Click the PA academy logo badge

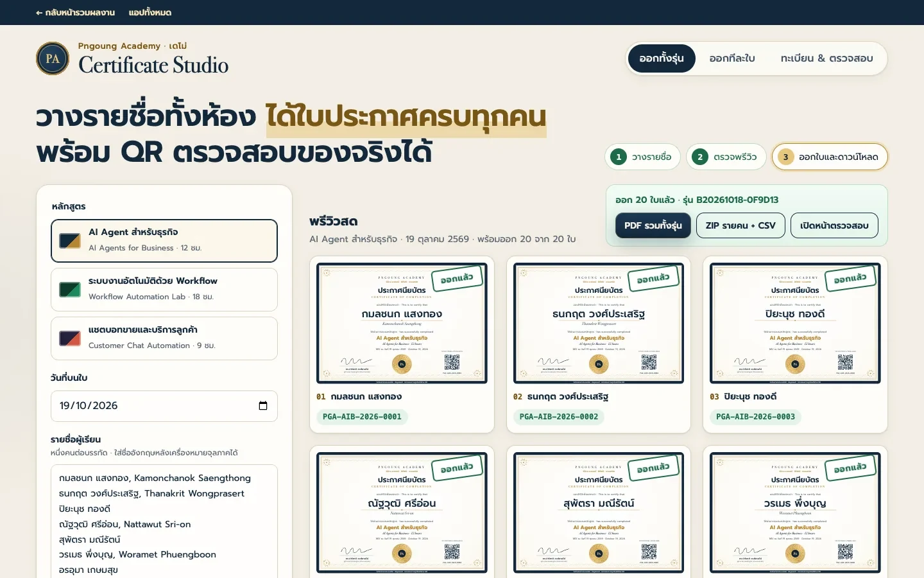point(53,58)
